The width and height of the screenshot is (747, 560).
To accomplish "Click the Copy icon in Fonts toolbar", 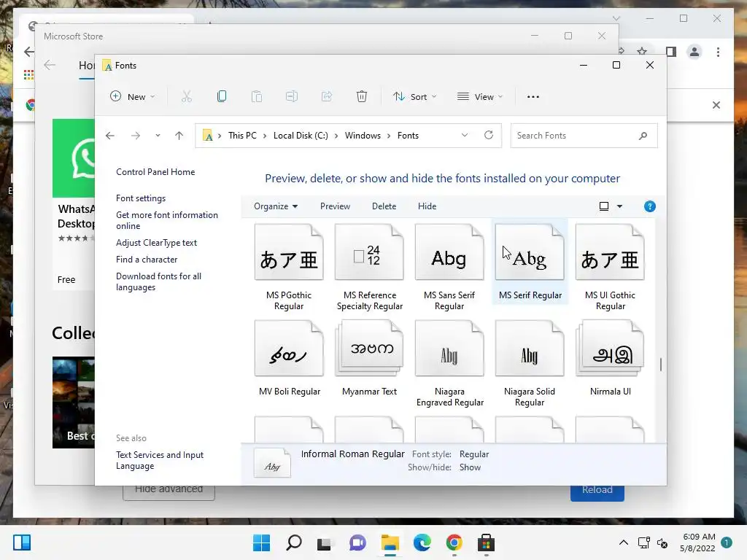I will [222, 97].
